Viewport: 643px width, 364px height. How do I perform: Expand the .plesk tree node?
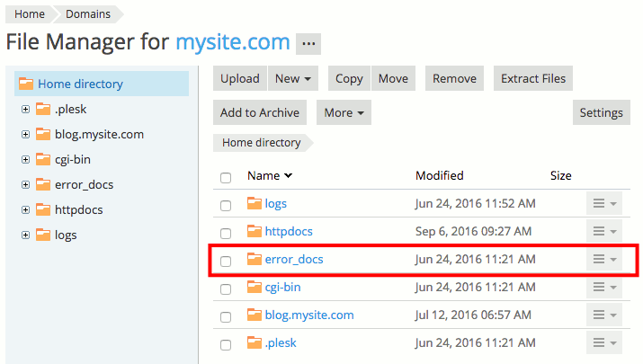(x=25, y=109)
